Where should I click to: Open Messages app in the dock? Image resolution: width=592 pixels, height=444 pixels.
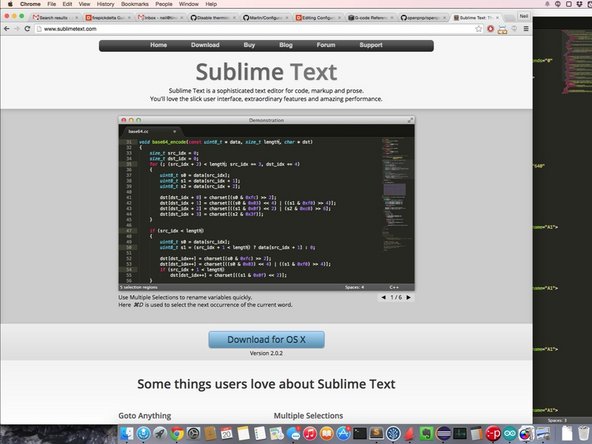[293, 434]
